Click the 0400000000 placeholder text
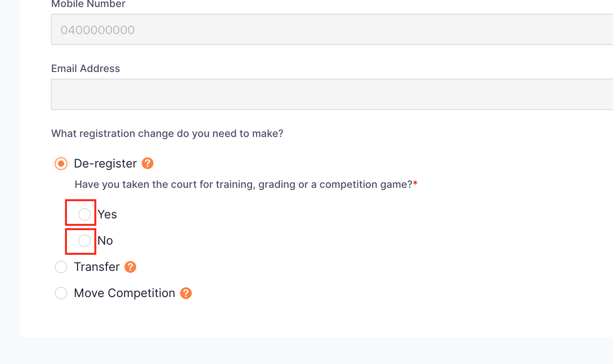 point(97,30)
